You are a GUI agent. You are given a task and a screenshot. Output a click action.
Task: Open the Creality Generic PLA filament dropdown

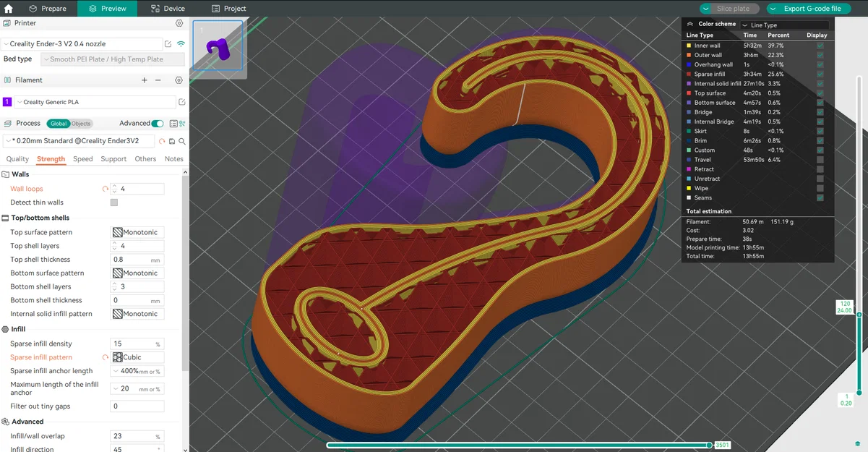pos(95,102)
